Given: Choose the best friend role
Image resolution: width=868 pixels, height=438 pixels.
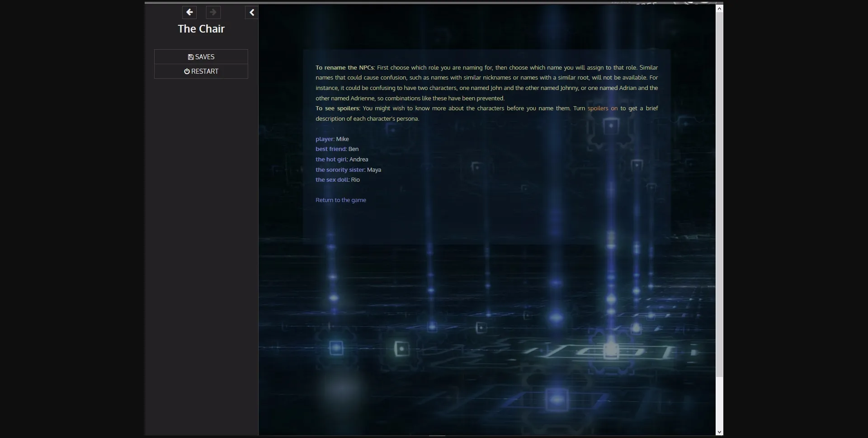Looking at the screenshot, I should point(330,149).
